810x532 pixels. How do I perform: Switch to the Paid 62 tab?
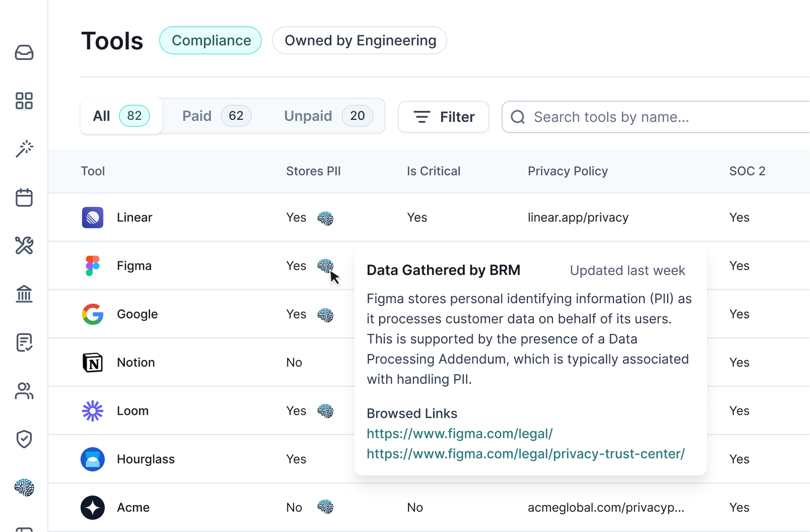(216, 116)
